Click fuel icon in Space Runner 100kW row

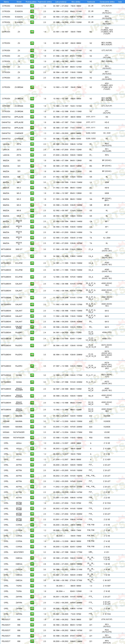tap(32, 396)
